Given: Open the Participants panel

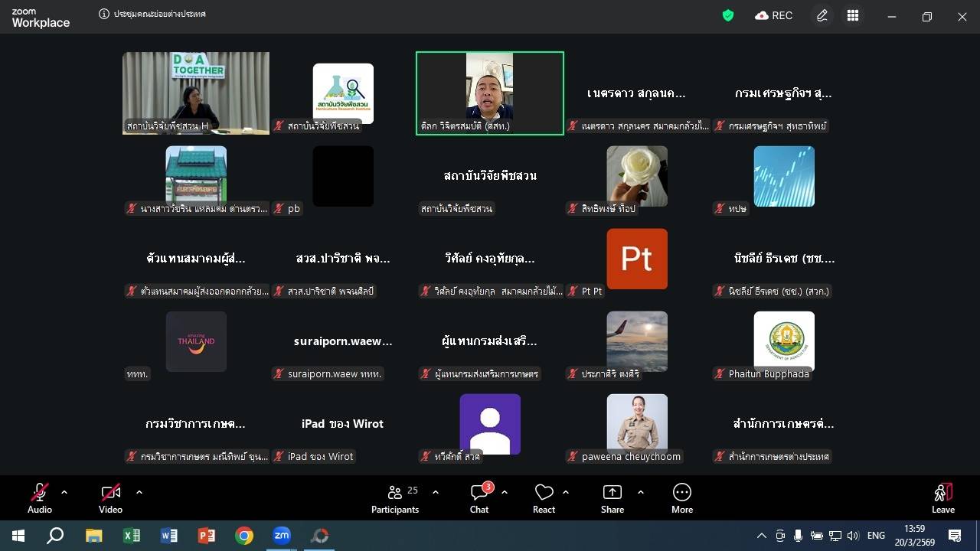Looking at the screenshot, I should [395, 498].
